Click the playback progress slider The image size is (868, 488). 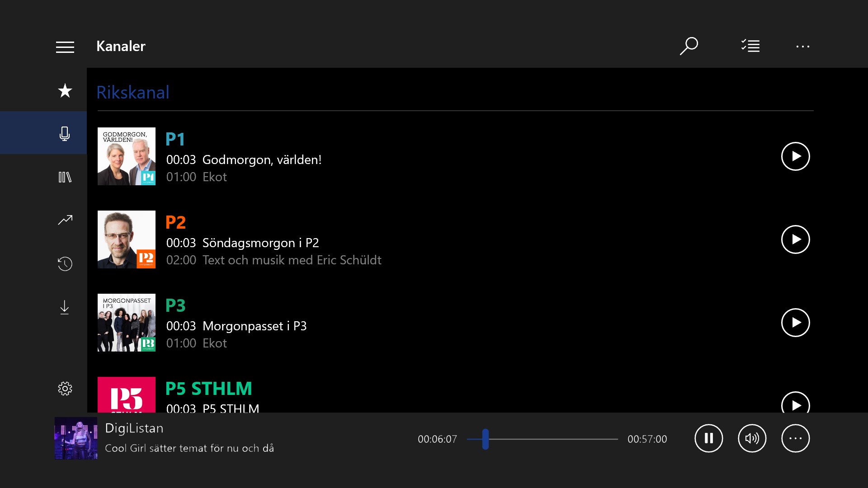point(542,439)
